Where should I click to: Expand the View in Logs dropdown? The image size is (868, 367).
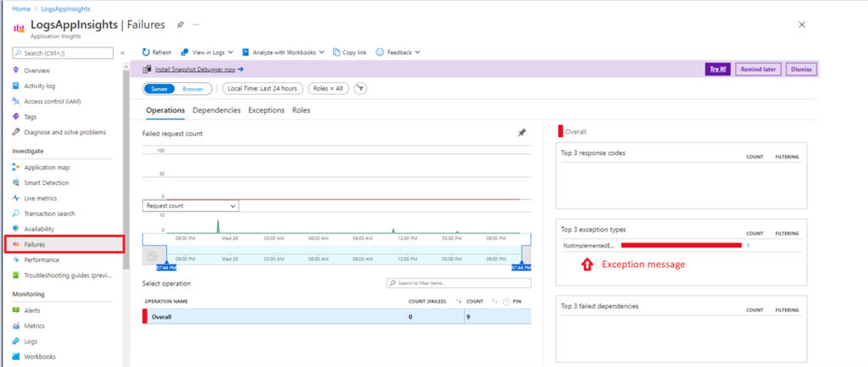pyautogui.click(x=207, y=52)
